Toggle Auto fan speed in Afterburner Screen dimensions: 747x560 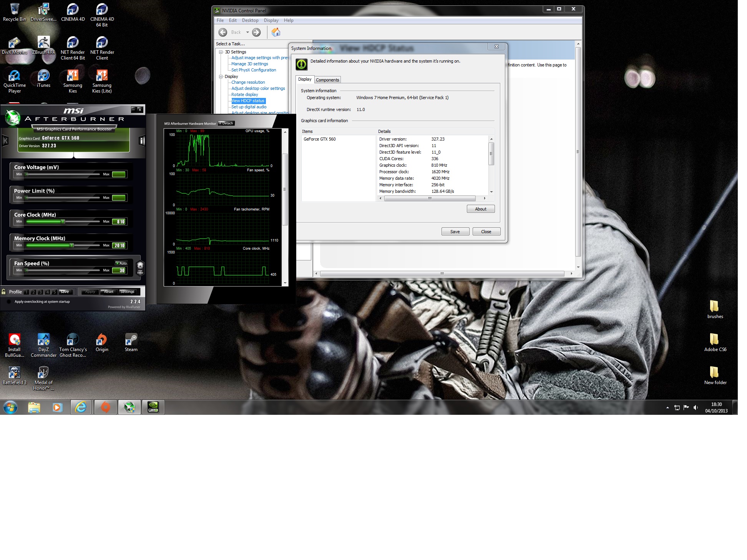point(121,263)
